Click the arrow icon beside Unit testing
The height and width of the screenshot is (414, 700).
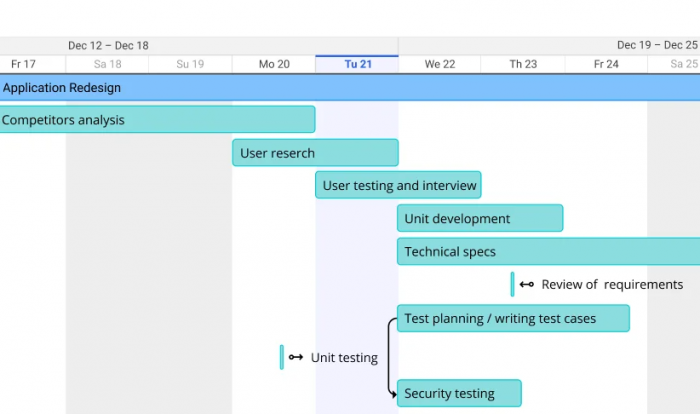pos(296,357)
